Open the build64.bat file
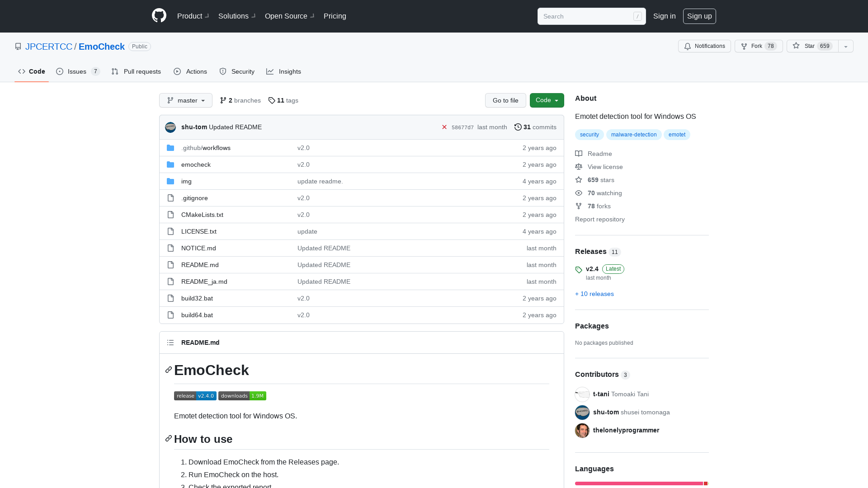This screenshot has height=488, width=868. pyautogui.click(x=197, y=315)
